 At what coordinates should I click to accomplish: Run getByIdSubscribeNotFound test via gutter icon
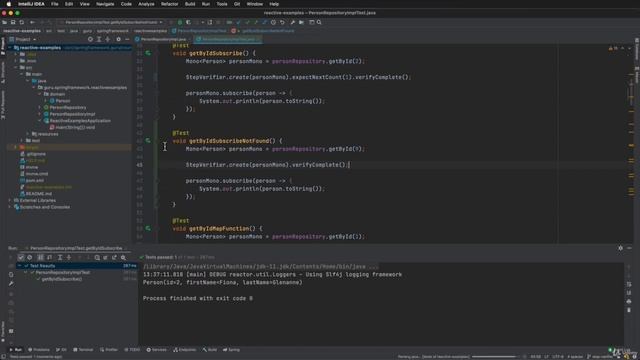click(148, 141)
